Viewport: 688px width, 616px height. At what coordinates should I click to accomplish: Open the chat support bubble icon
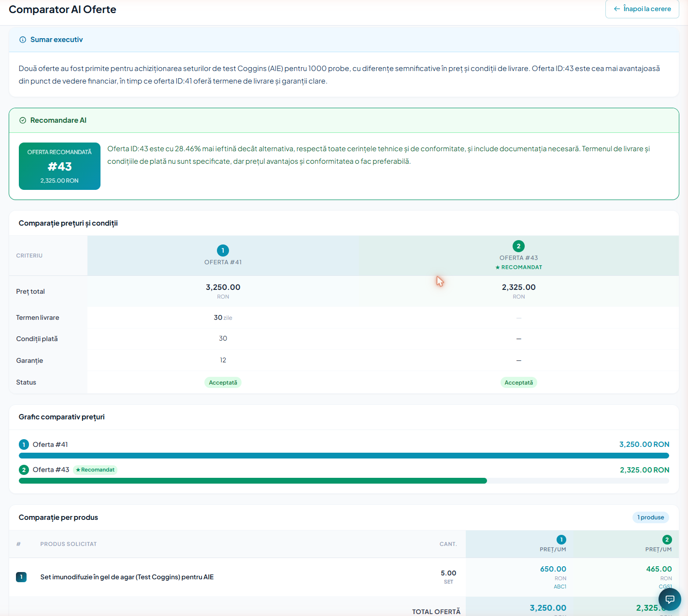[670, 600]
